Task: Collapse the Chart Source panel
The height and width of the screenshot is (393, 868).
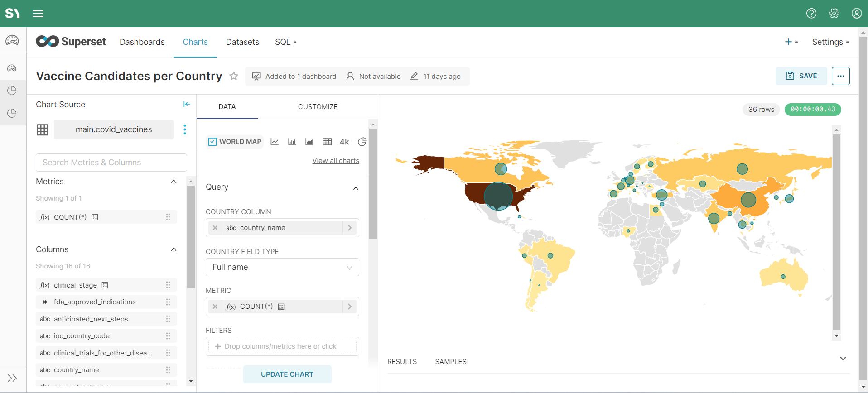Action: [186, 104]
